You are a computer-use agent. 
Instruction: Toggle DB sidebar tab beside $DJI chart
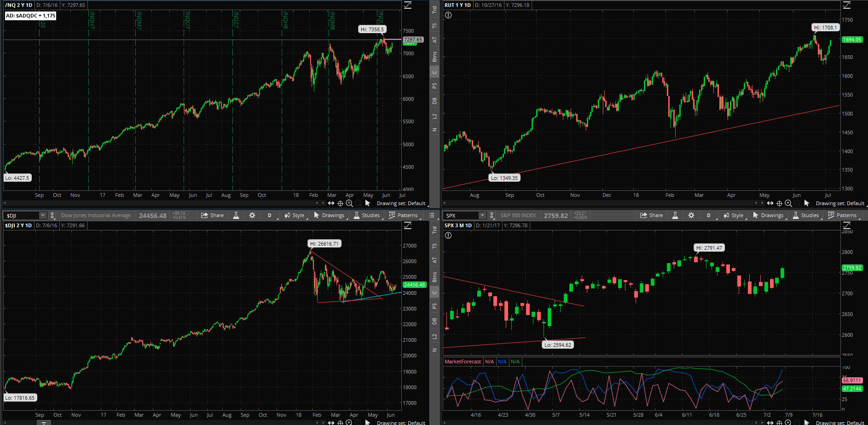pos(434,321)
